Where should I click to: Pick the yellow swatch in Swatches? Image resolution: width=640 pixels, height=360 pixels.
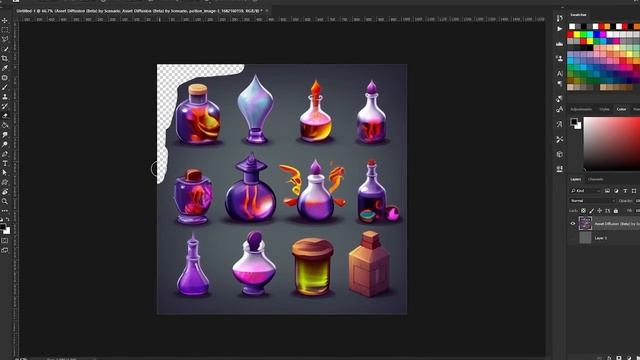[x=577, y=35]
